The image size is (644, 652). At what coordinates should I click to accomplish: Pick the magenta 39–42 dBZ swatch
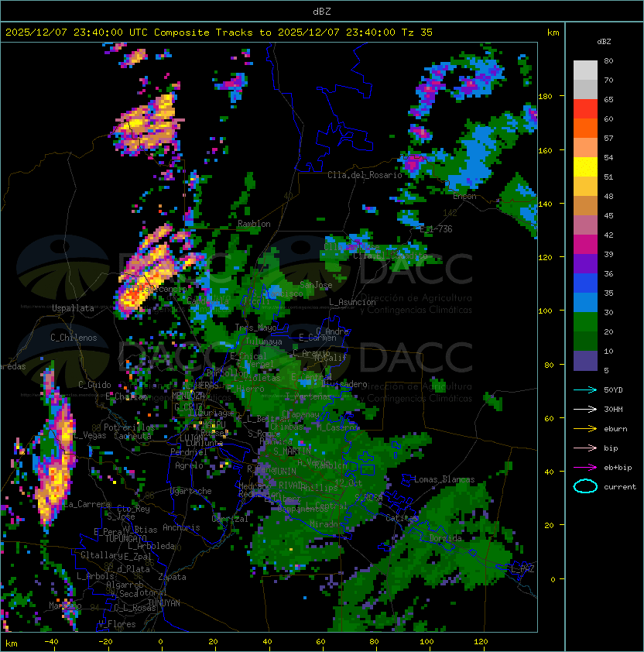click(585, 245)
